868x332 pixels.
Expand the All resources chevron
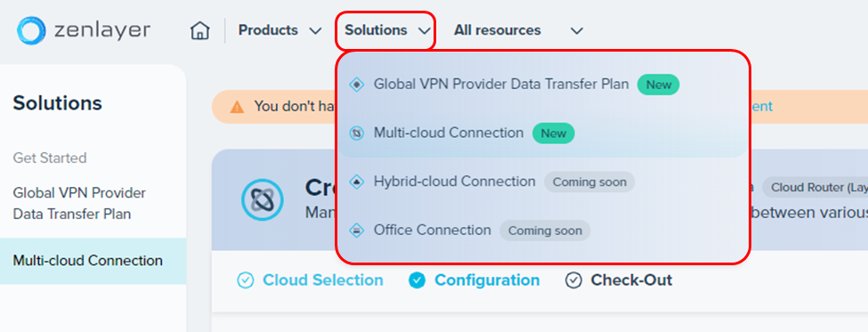click(x=577, y=31)
